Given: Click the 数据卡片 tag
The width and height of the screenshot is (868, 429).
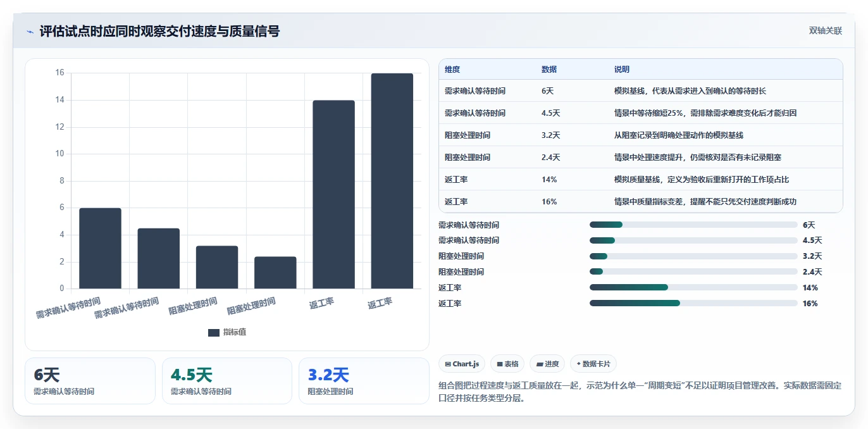Looking at the screenshot, I should [x=593, y=364].
